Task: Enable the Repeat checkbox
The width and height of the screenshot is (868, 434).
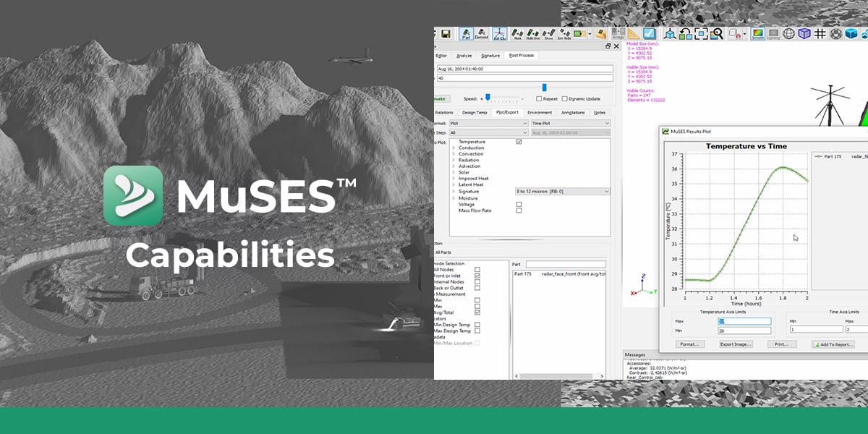Action: coord(539,98)
